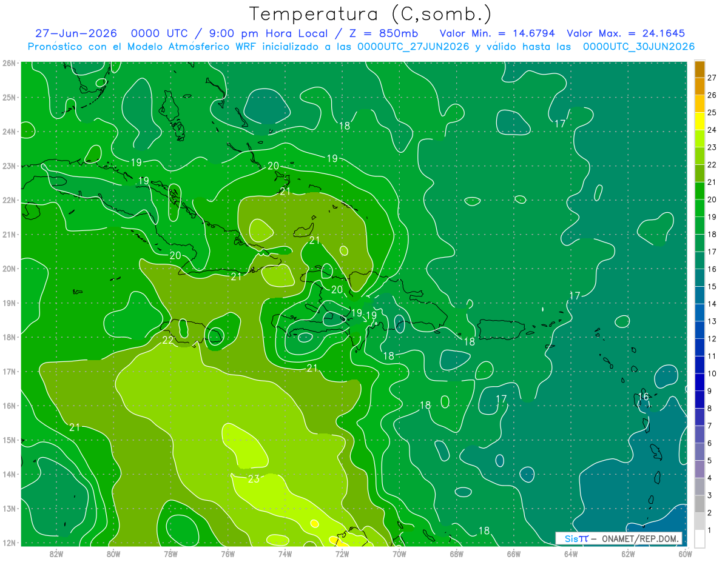Image resolution: width=728 pixels, height=562 pixels.
Task: Select the 'Valor Min. = 14.6794' text
Action: click(x=497, y=33)
